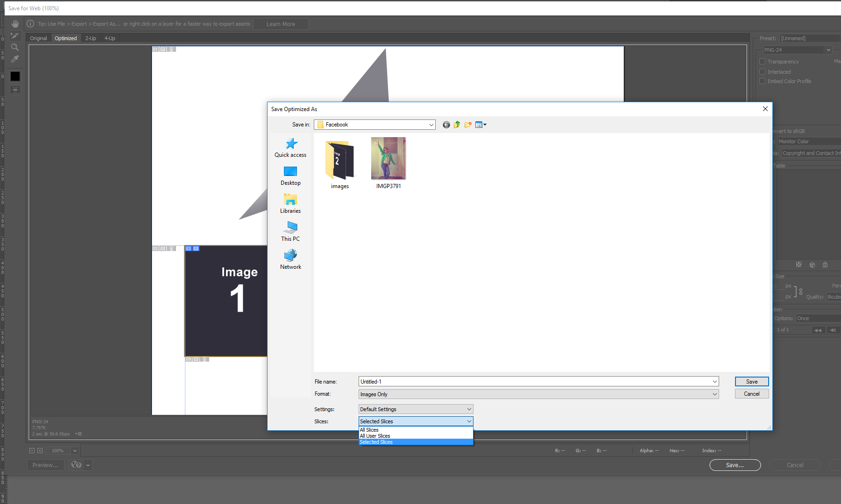Viewport: 841px width, 504px height.
Task: Click the color table transparency checker icon
Action: pos(799,265)
